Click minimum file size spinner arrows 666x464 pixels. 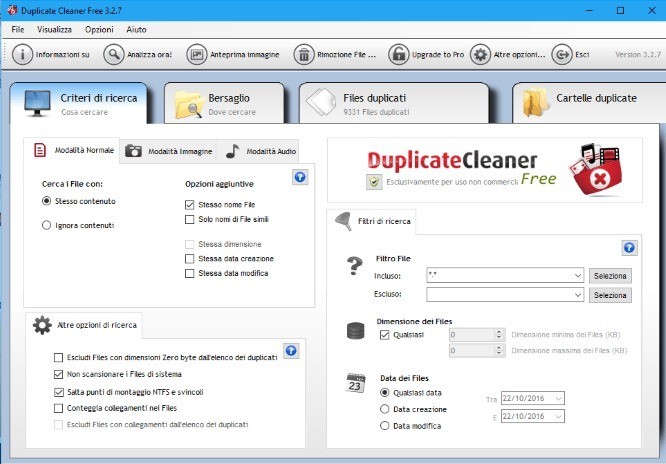pyautogui.click(x=499, y=335)
